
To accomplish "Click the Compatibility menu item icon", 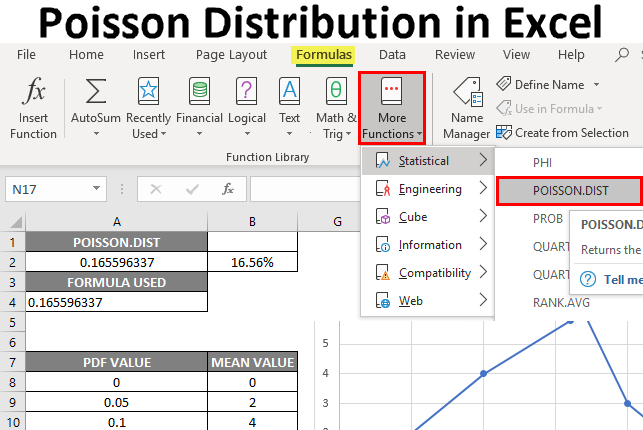I will click(383, 273).
